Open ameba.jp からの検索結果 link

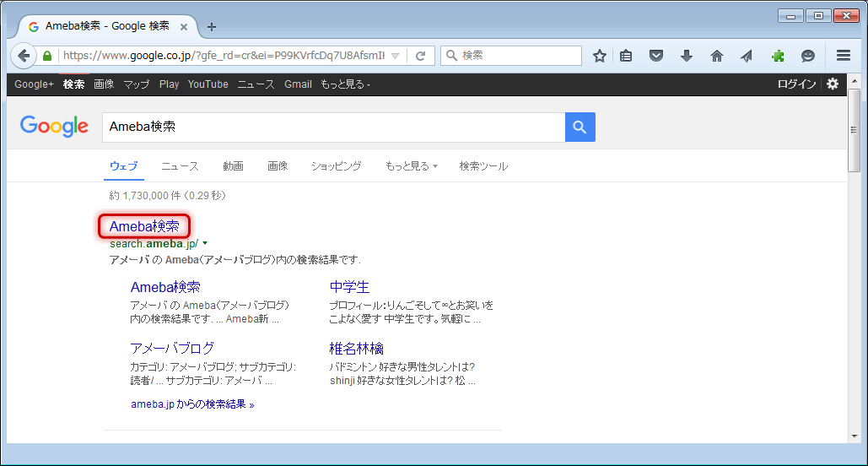click(192, 404)
